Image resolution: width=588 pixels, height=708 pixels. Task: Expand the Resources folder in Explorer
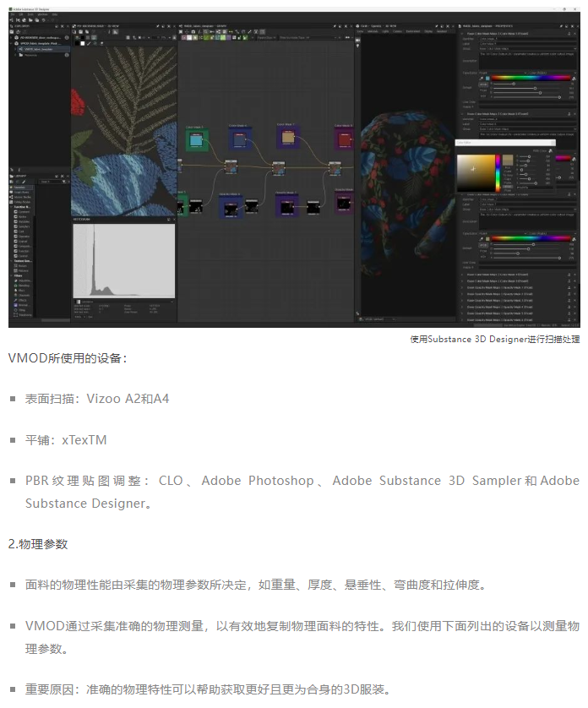point(16,55)
